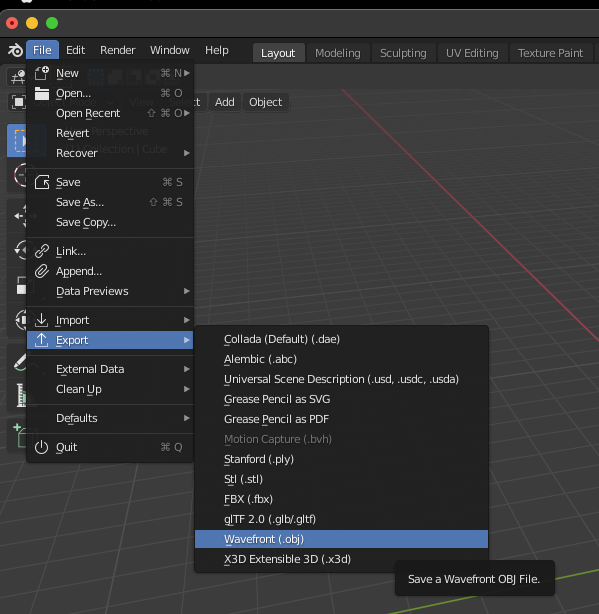Switch to the Texture Paint workspace tab
599x614 pixels.
pyautogui.click(x=550, y=53)
